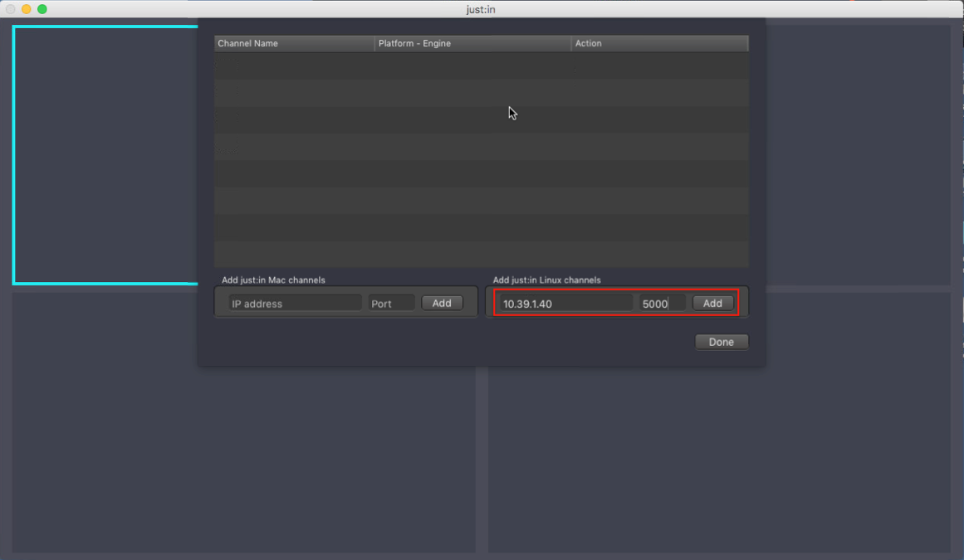Zoom the just:in window with green button
Screen dimensions: 964x560
[42, 9]
